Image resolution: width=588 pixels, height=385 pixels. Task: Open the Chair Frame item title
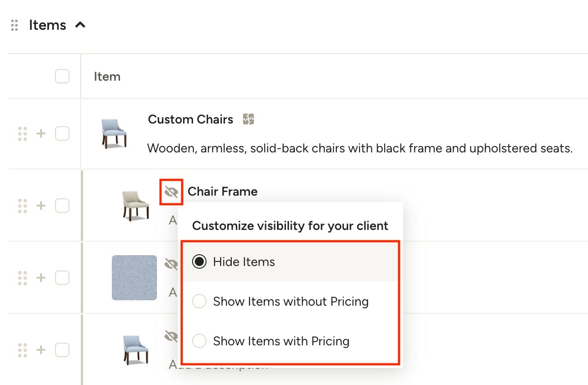223,191
